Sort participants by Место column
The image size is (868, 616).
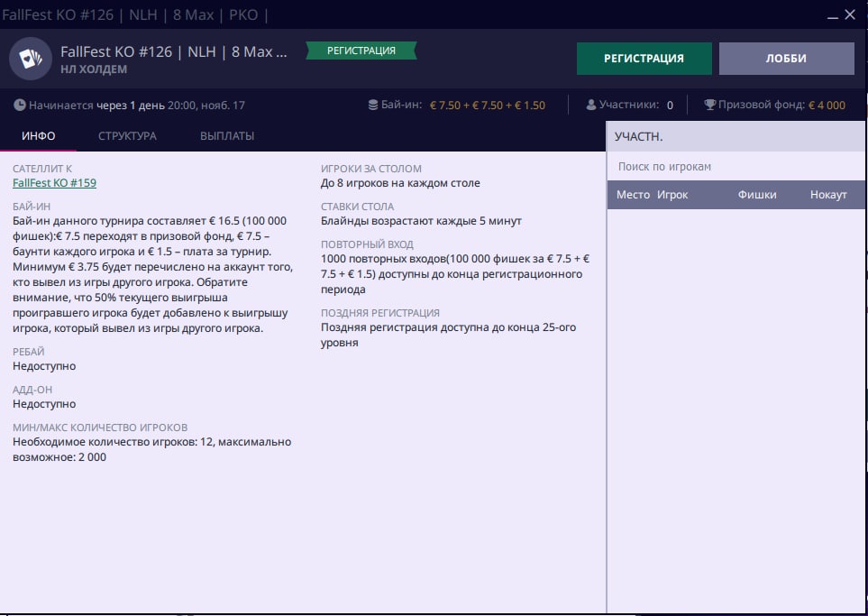(x=633, y=195)
